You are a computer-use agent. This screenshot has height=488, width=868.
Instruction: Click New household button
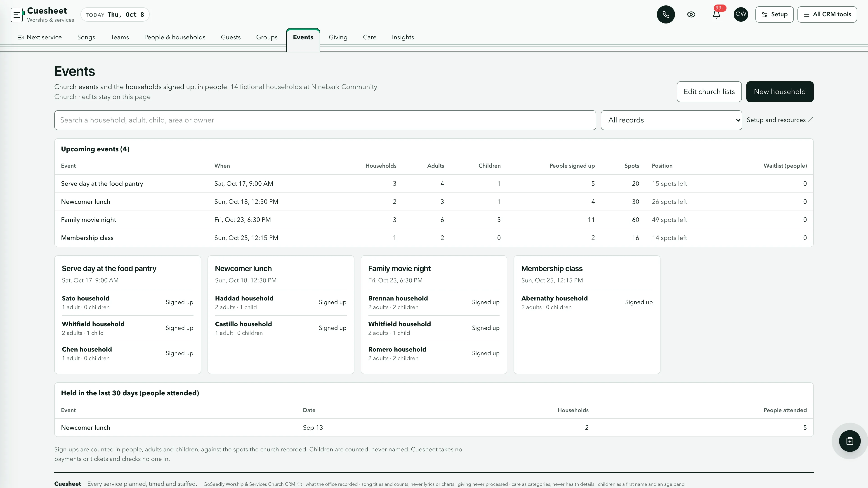click(x=780, y=91)
